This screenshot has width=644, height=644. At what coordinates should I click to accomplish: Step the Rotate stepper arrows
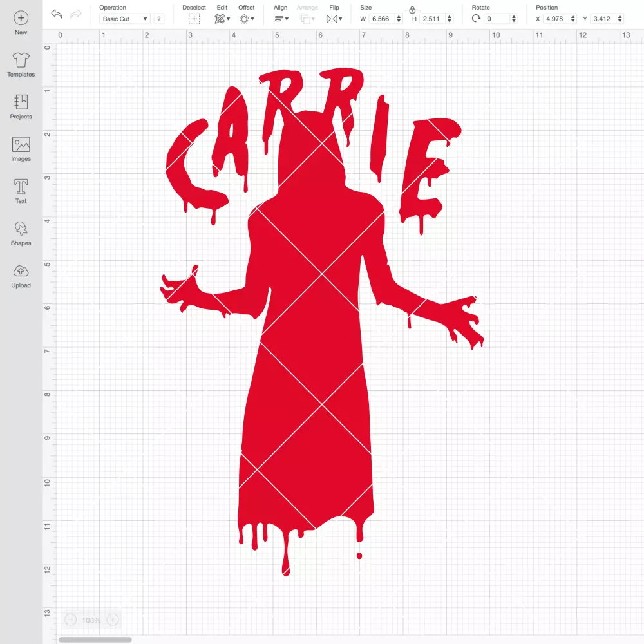tap(513, 19)
